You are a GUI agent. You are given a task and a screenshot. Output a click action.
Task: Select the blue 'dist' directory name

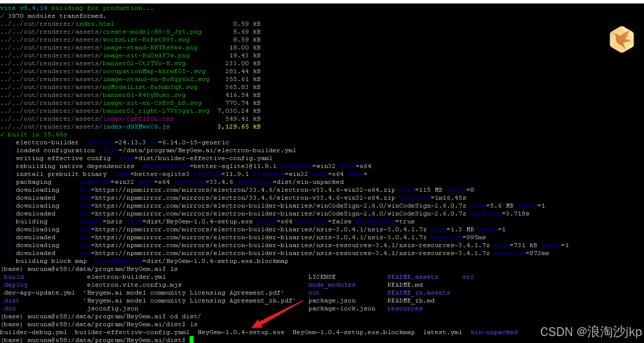pos(12,300)
